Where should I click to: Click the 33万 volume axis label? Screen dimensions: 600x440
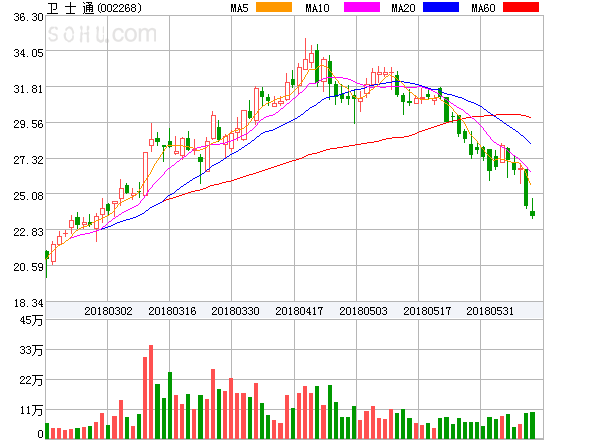pos(31,350)
